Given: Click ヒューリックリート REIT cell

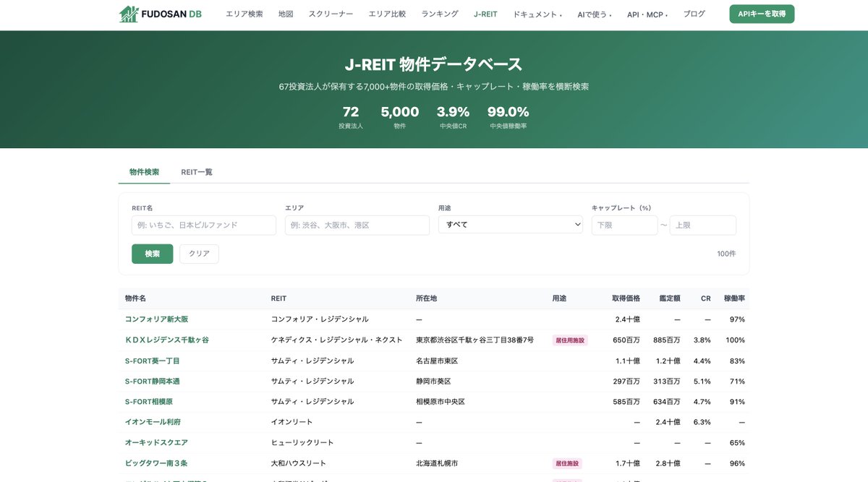Looking at the screenshot, I should coord(301,443).
